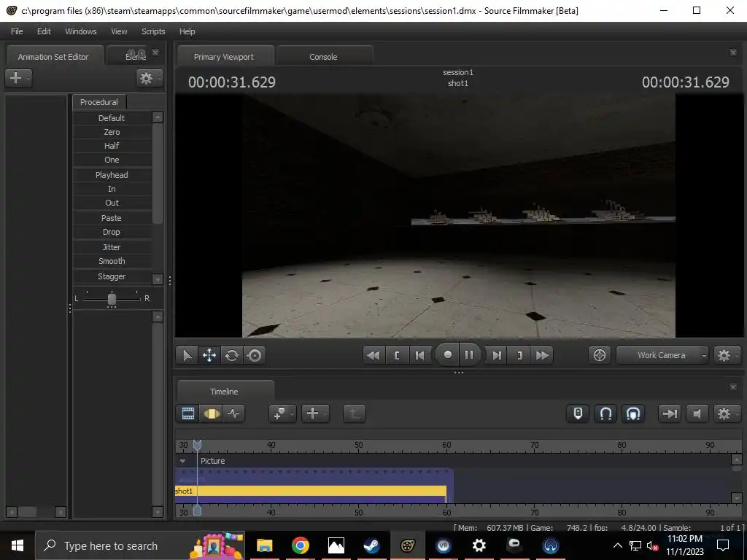Go to the previous clip boundary

point(397,355)
